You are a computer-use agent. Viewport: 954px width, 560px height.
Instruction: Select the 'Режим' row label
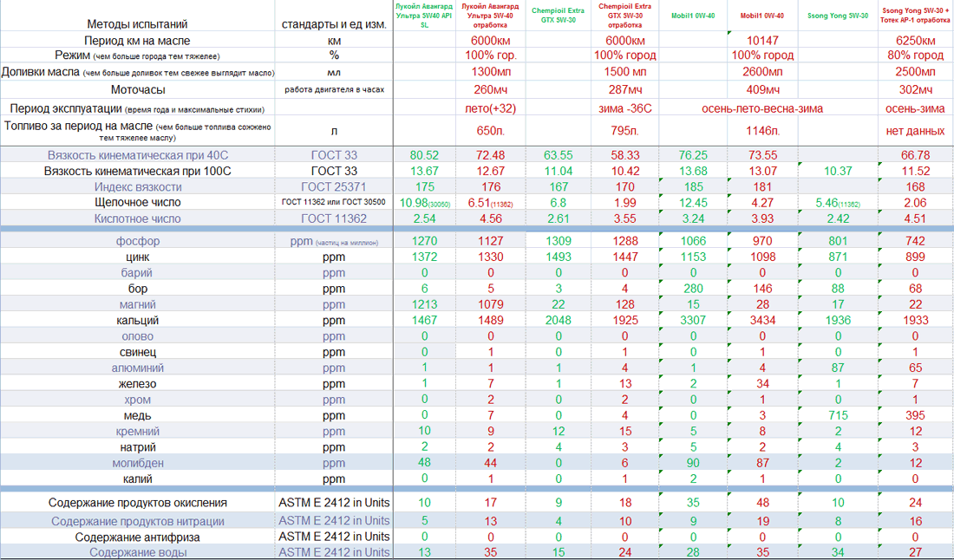pyautogui.click(x=137, y=56)
